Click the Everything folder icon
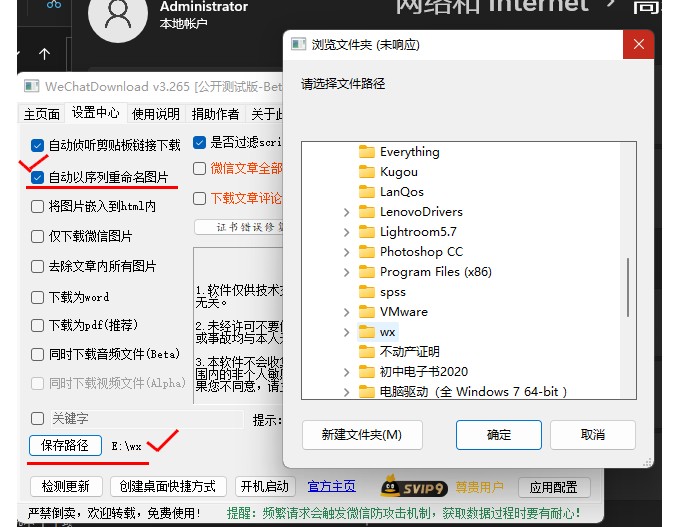Viewport: 680px width, 527px height. click(x=366, y=152)
